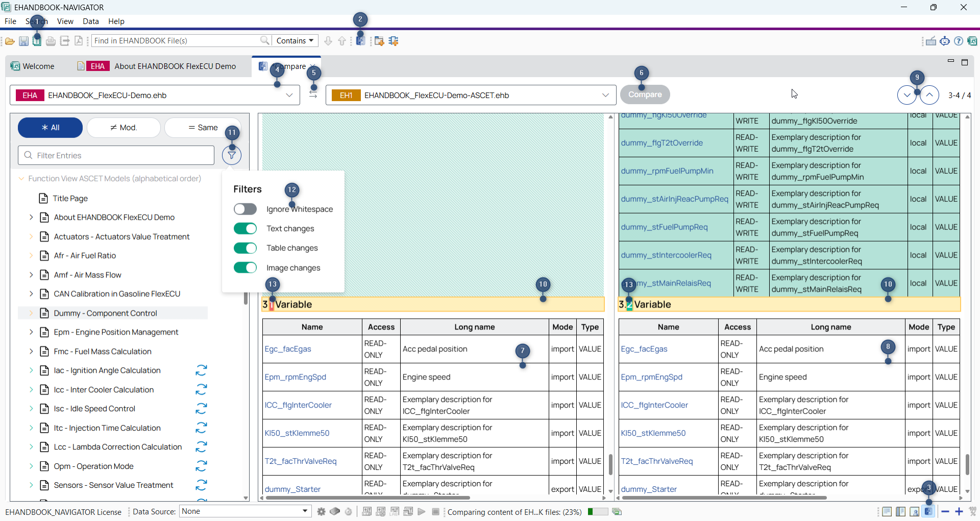Click the Compare button

(645, 94)
